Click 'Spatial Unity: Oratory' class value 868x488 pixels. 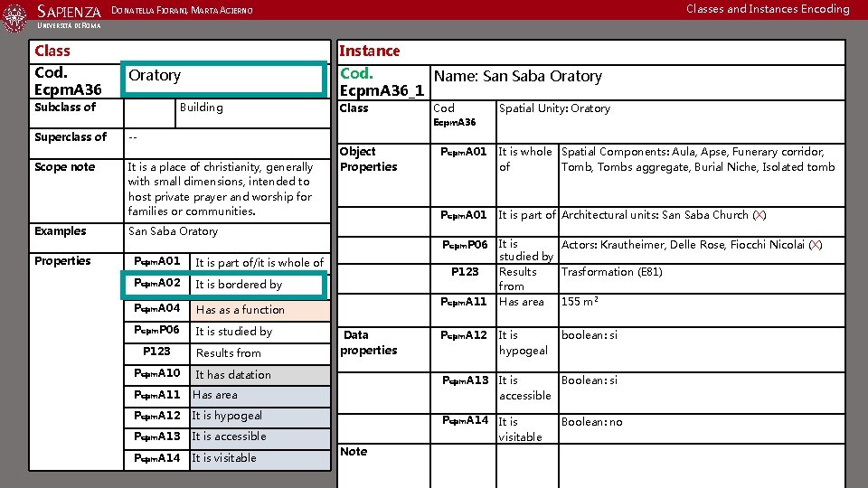[x=554, y=108]
